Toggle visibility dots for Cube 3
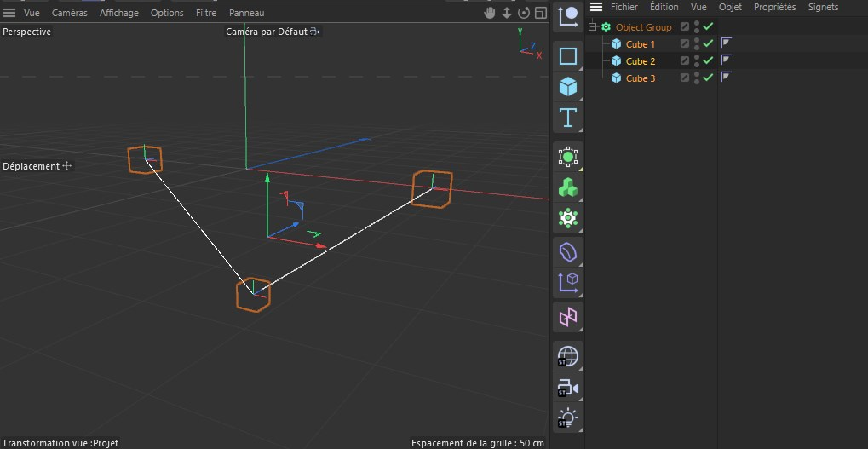Image resolution: width=868 pixels, height=449 pixels. pos(697,78)
